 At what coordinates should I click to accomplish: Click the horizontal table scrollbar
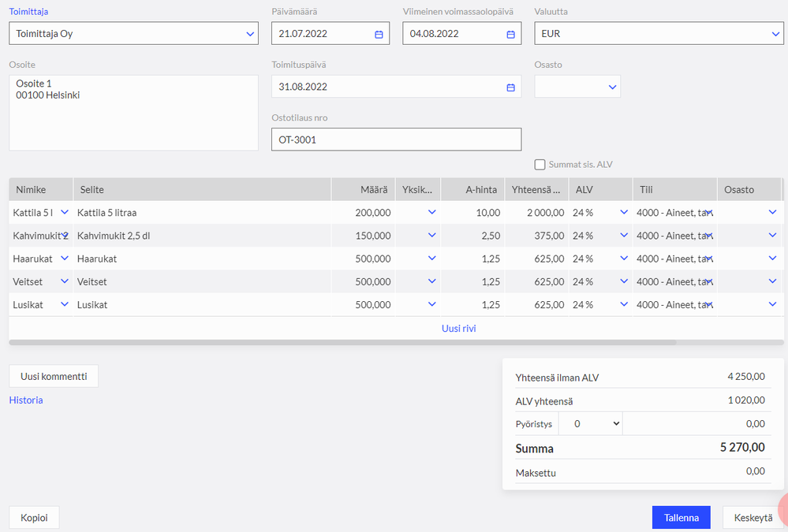(342, 343)
